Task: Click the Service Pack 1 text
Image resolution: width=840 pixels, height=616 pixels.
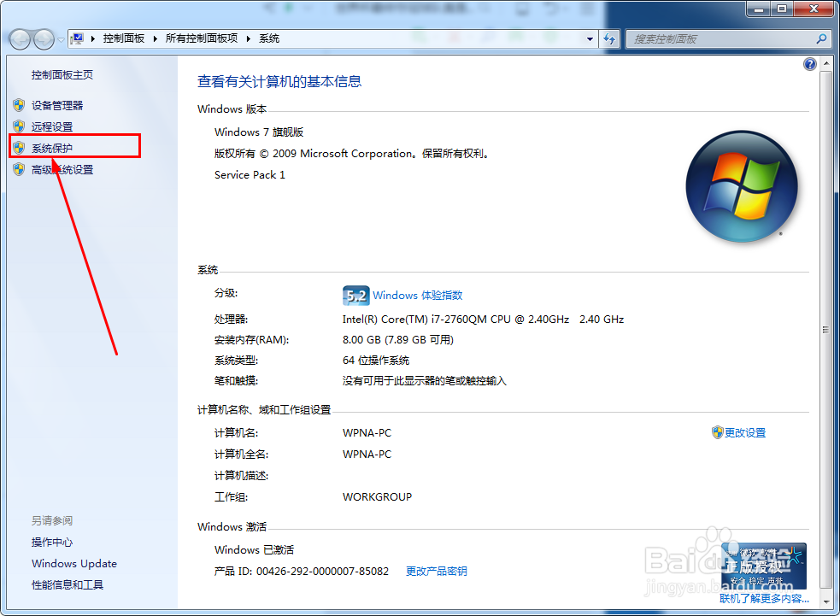Action: (250, 174)
